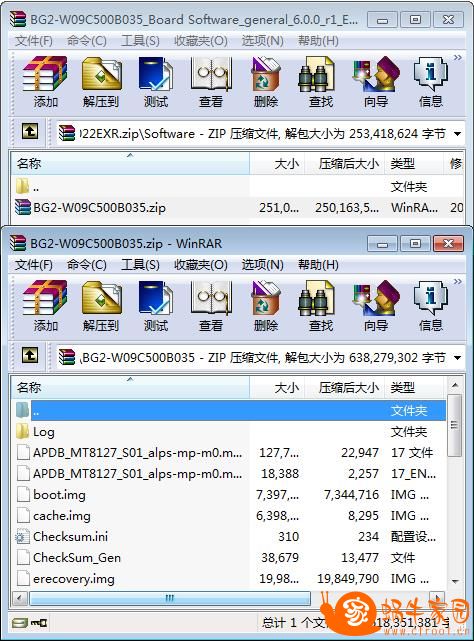Viewport: 474px width, 641px height.
Task: Select erecovery.img file
Action: coord(229,579)
